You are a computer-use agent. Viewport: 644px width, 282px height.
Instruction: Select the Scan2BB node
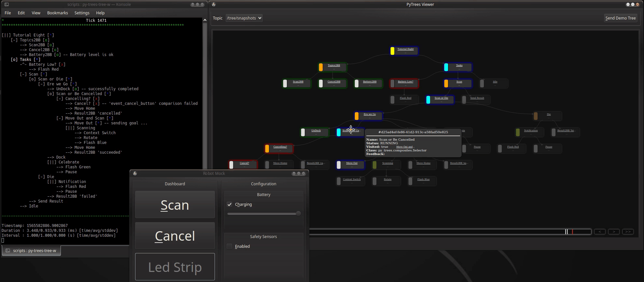(297, 83)
